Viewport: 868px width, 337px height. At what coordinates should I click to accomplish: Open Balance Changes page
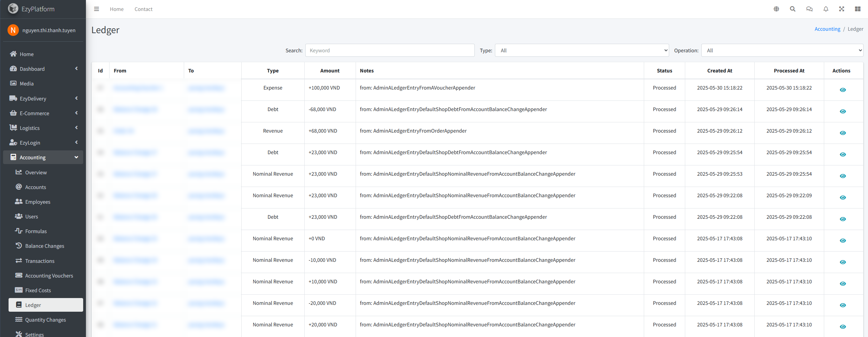(x=46, y=246)
